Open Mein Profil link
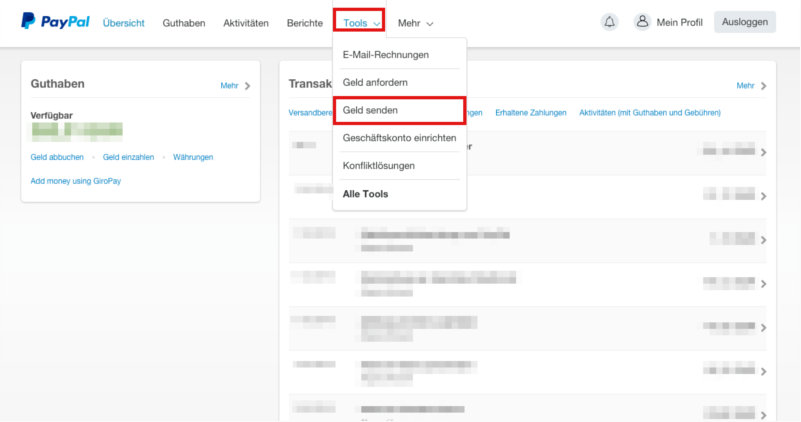The width and height of the screenshot is (801, 422). tap(679, 22)
